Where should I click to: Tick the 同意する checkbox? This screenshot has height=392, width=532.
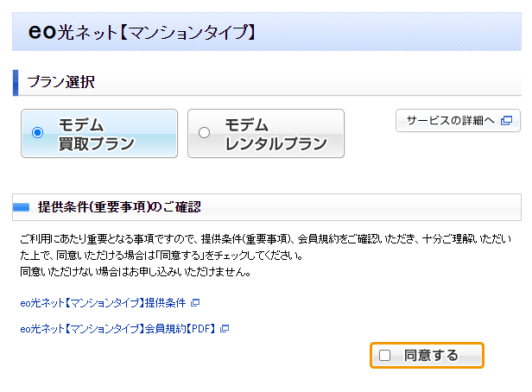(384, 355)
